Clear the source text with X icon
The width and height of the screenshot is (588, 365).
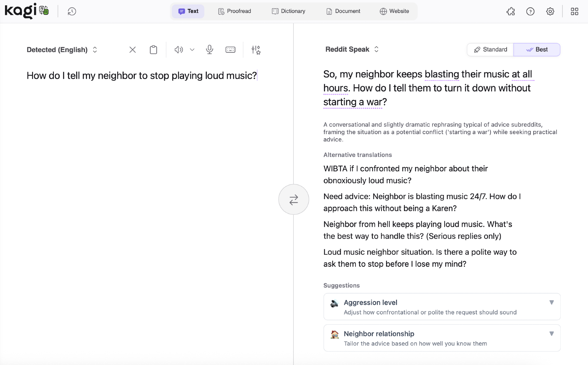133,50
